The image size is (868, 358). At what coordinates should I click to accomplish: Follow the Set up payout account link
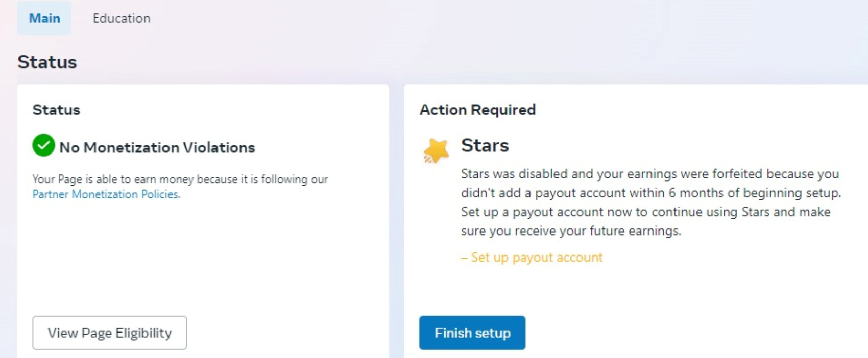click(537, 258)
